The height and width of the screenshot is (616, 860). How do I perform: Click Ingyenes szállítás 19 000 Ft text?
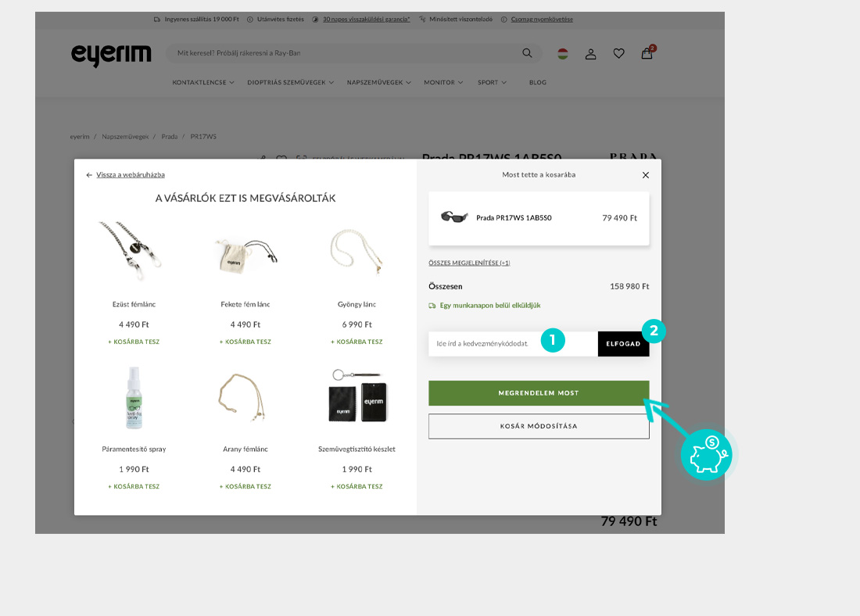tap(202, 20)
